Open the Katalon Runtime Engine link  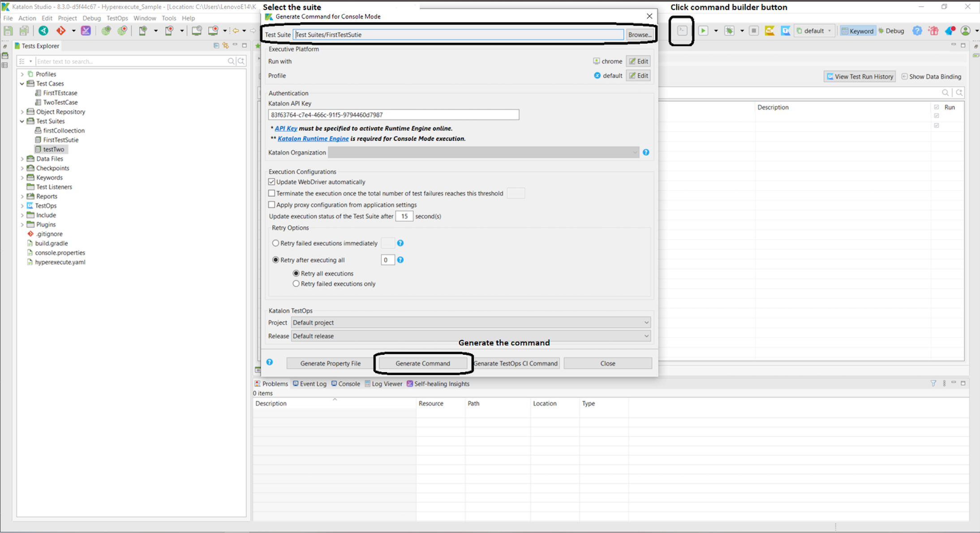click(x=313, y=138)
